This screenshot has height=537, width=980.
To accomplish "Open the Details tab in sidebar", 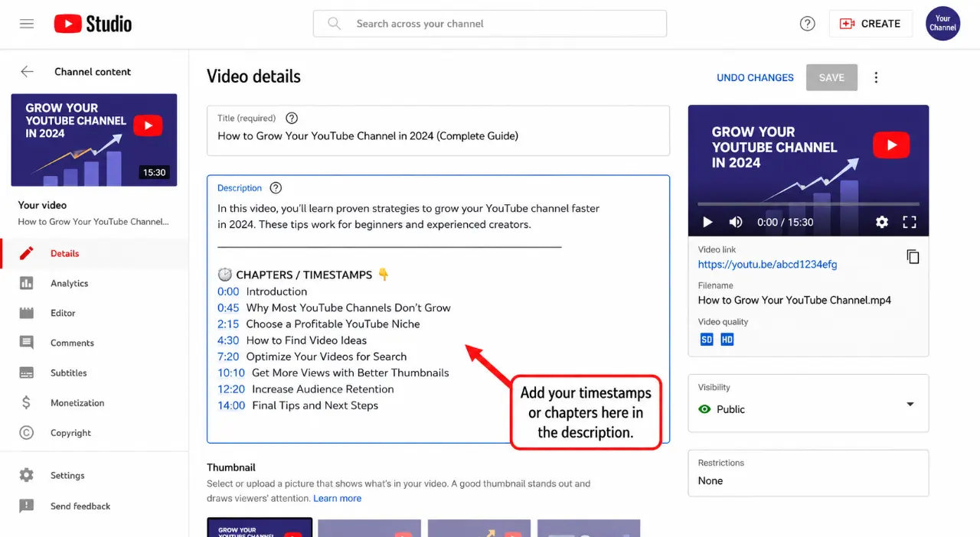I will (x=94, y=253).
